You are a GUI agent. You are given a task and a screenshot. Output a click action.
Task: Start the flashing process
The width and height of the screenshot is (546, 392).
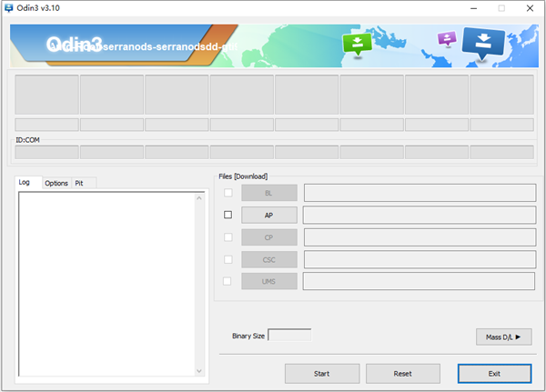point(322,374)
